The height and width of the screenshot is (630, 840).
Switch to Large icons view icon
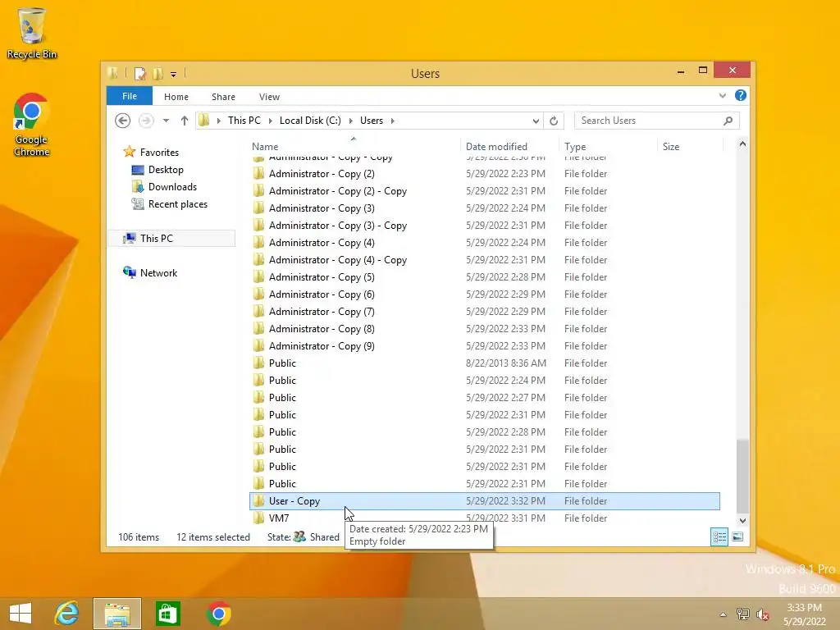(x=737, y=536)
